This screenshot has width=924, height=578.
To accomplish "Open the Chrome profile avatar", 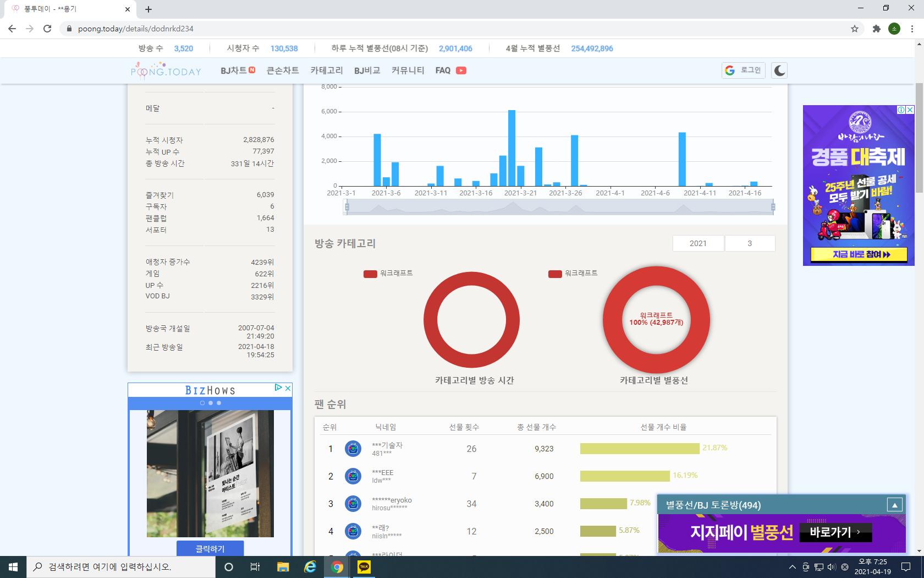I will pyautogui.click(x=894, y=29).
